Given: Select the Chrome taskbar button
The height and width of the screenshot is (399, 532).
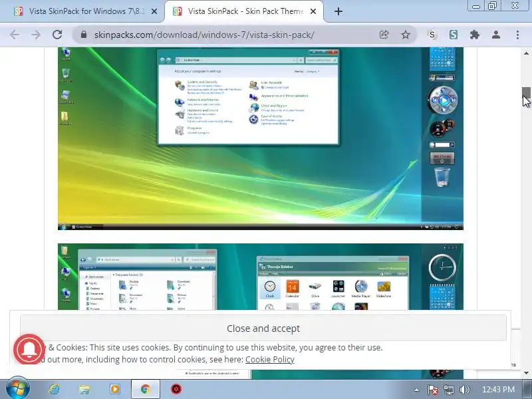Looking at the screenshot, I should (146, 389).
